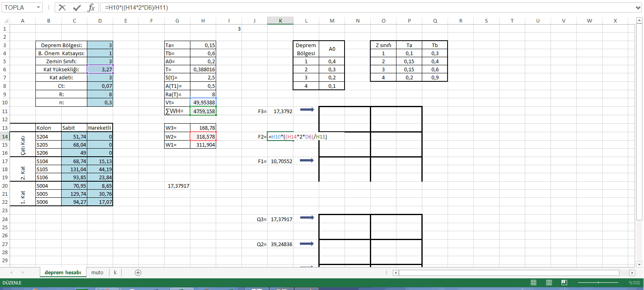Open the Insert Function (fx) dialog
644x290 pixels.
click(91, 8)
